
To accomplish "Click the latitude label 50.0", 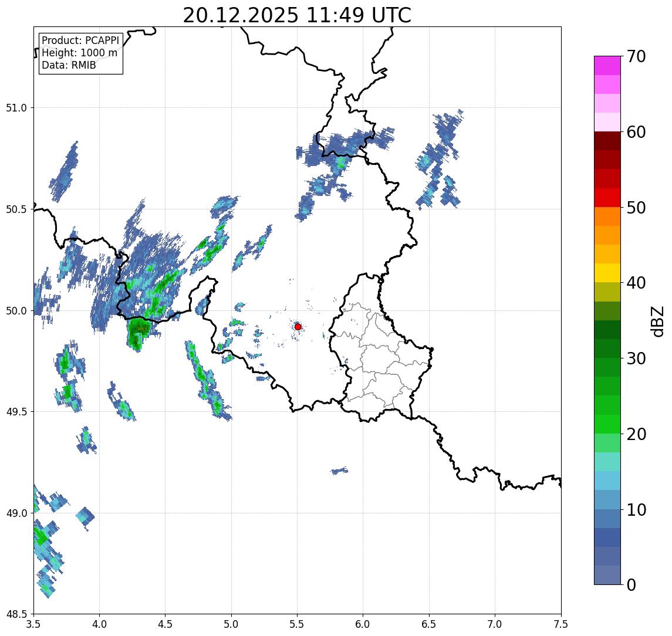I will coord(16,311).
